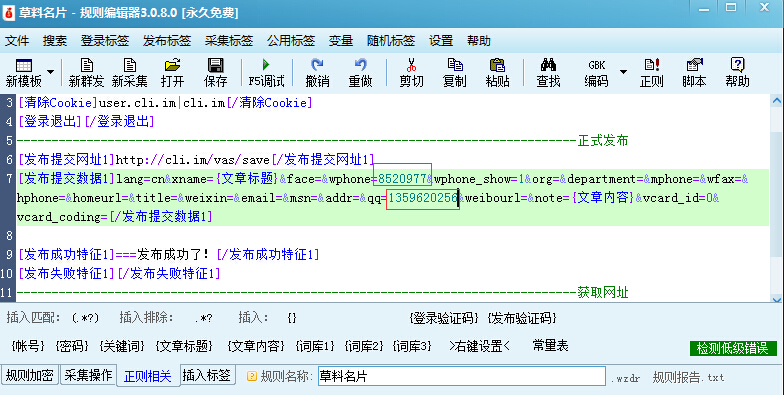Click the editor scrollbar up arrow
784x395 pixels.
[776, 100]
